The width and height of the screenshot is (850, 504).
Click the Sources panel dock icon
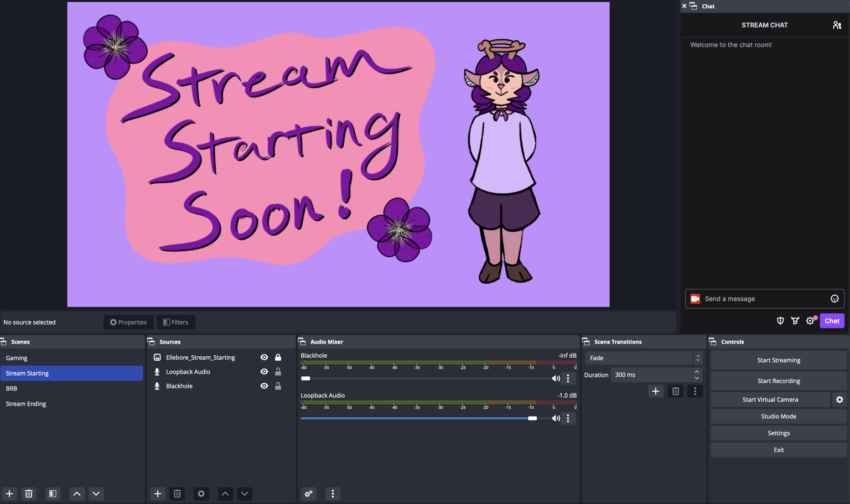pyautogui.click(x=151, y=342)
